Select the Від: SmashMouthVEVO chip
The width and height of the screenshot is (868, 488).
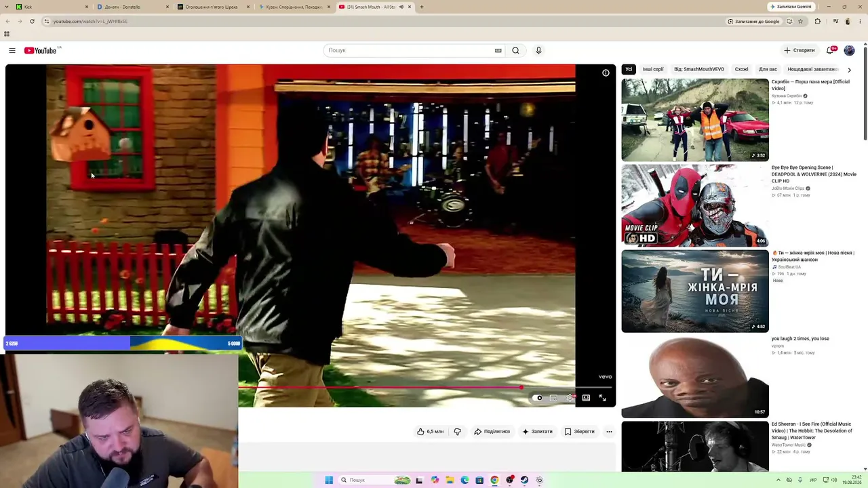pos(699,69)
